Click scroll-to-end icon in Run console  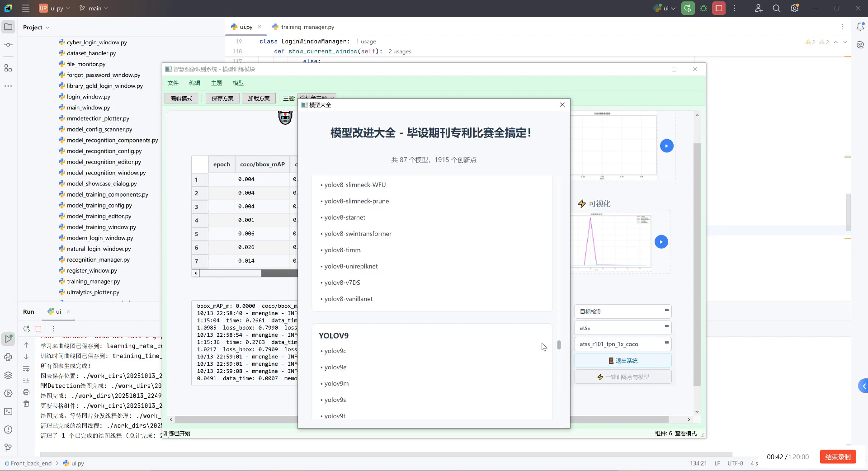coord(26,380)
